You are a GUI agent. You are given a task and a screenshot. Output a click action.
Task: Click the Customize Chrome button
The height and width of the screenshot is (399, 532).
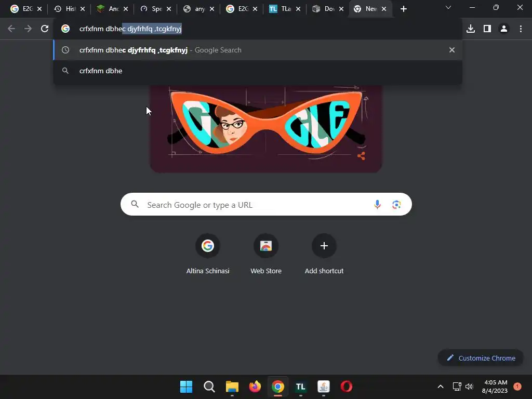(481, 358)
